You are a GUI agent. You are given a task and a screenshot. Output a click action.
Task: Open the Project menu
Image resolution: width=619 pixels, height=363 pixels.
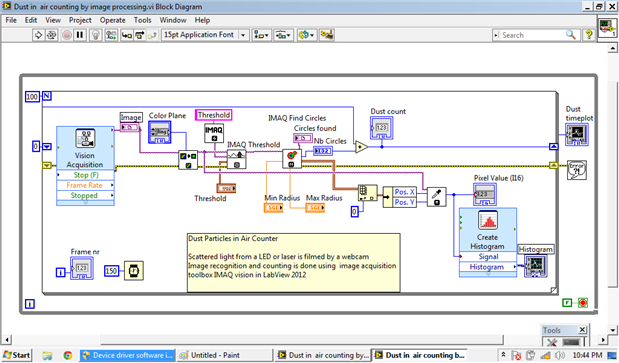click(80, 20)
